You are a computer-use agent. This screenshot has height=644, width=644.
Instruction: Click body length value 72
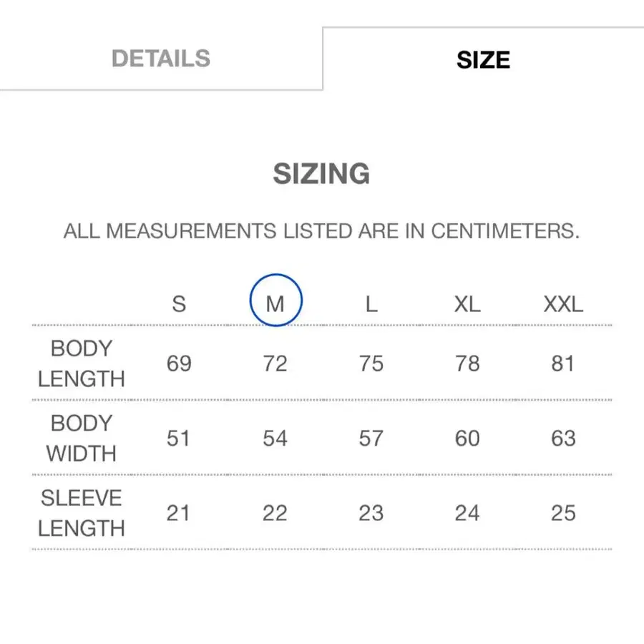pos(275,364)
